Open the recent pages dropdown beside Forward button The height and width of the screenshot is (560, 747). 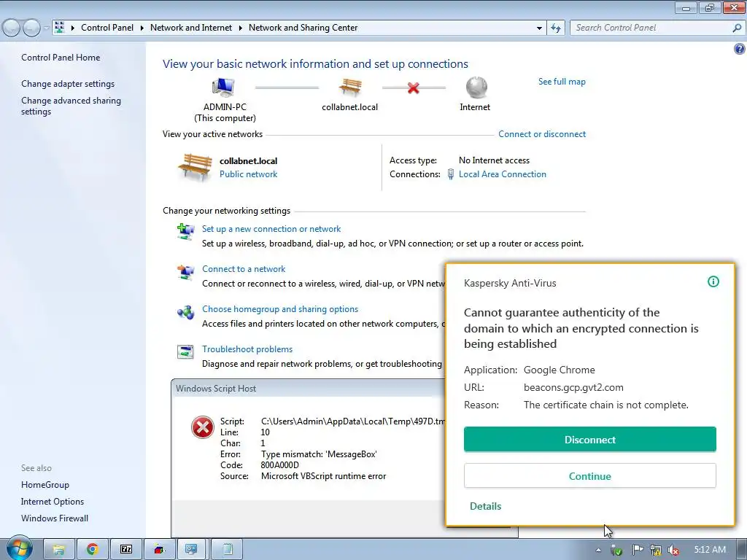pos(46,28)
